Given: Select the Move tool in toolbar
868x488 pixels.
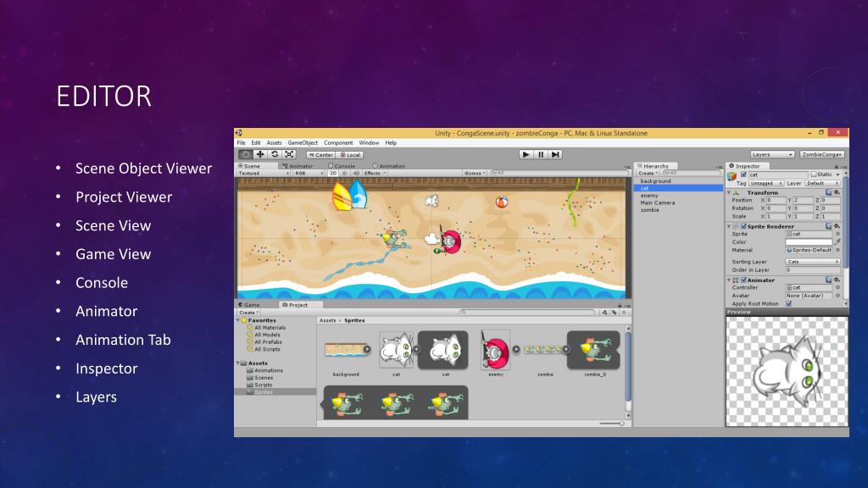Looking at the screenshot, I should tap(260, 155).
